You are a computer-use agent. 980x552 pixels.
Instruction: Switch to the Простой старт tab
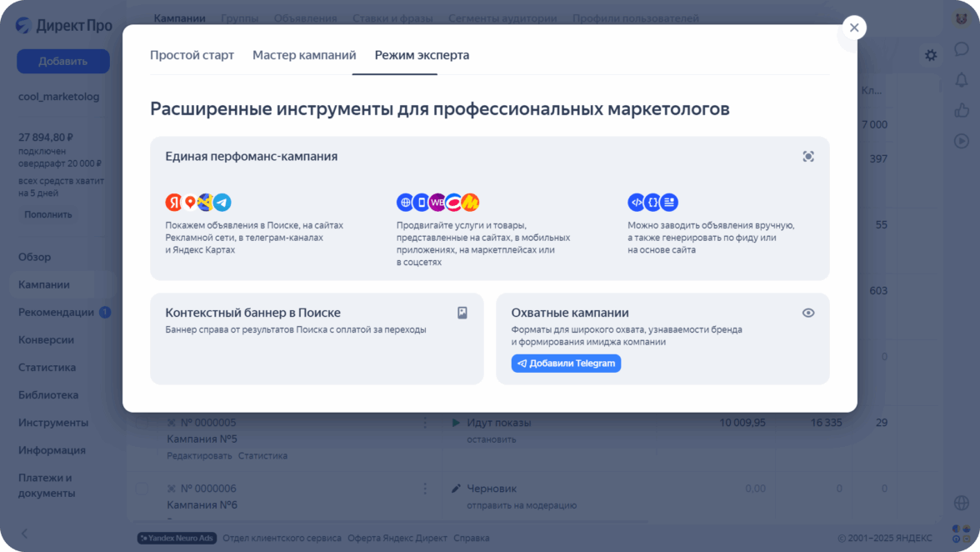tap(192, 55)
